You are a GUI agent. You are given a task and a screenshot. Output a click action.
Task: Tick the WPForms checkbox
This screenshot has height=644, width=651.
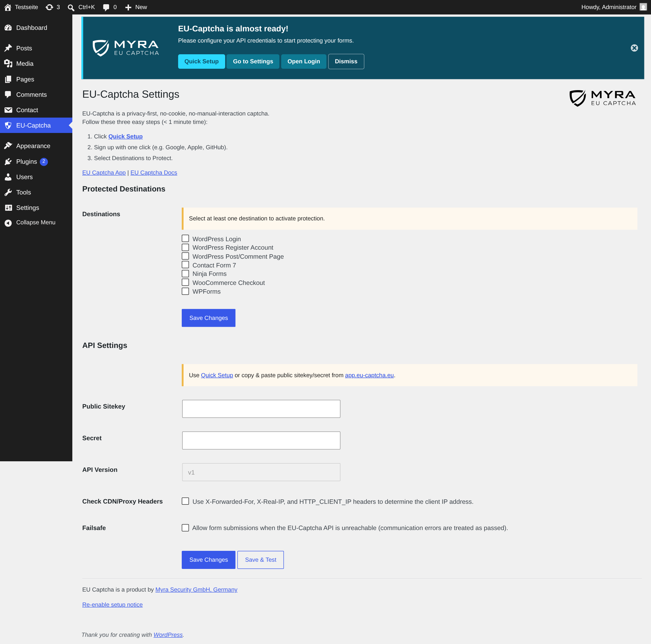click(x=185, y=291)
